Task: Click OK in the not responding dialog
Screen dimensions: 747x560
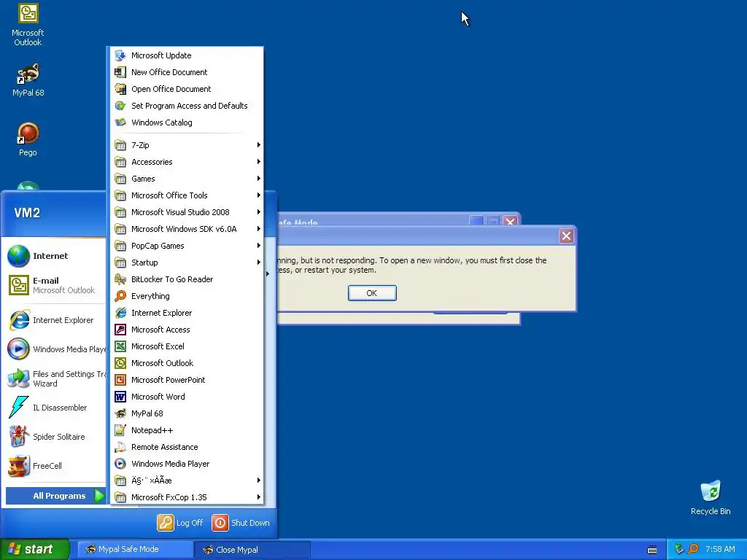Action: tap(371, 293)
